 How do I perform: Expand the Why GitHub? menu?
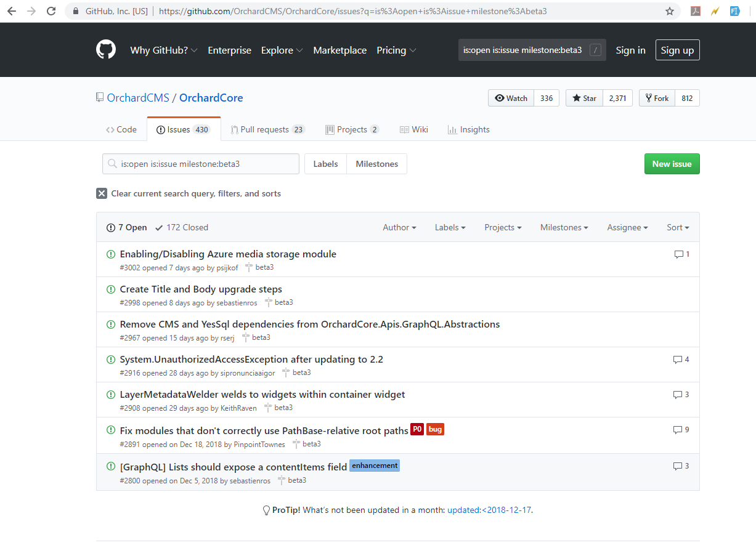pyautogui.click(x=164, y=50)
